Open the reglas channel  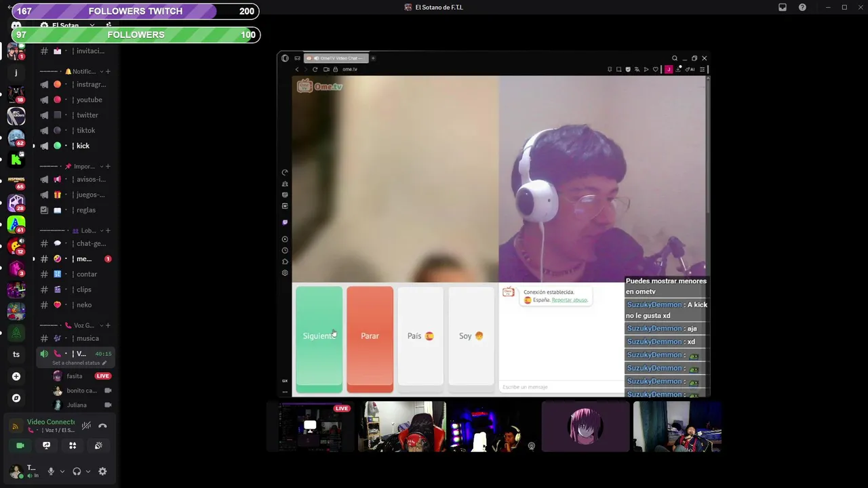pos(75,210)
